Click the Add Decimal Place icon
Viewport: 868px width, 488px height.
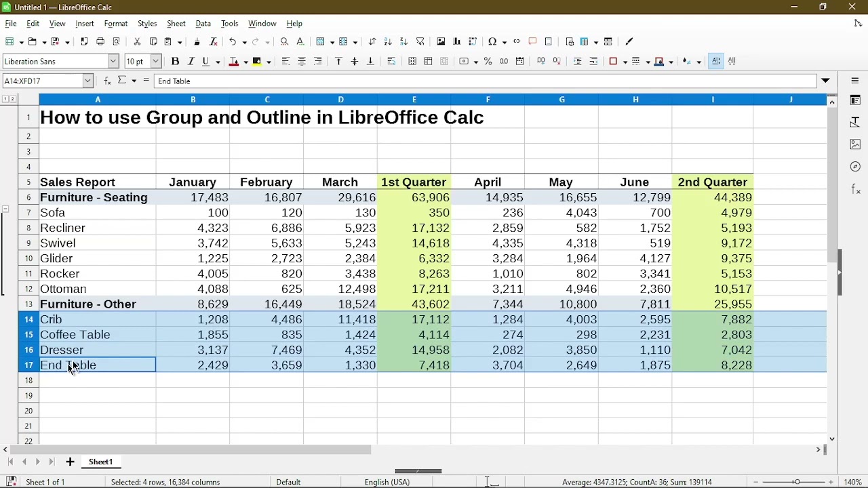(x=541, y=62)
